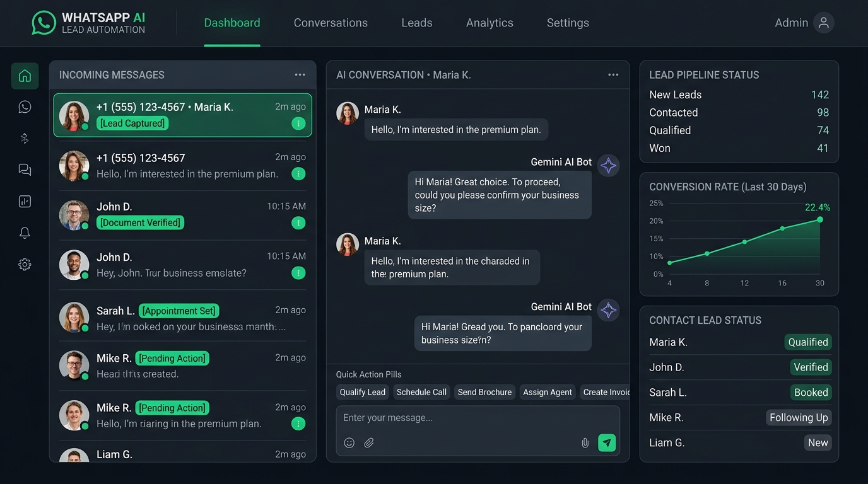868x484 pixels.
Task: Click the green badge on the Document Verified row
Action: (x=298, y=222)
